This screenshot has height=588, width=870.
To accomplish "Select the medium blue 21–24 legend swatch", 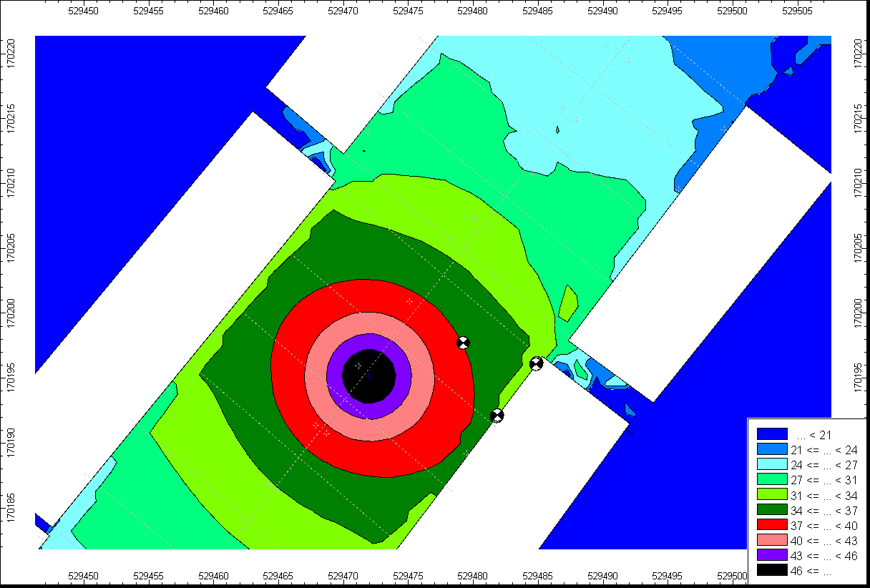I will click(772, 449).
